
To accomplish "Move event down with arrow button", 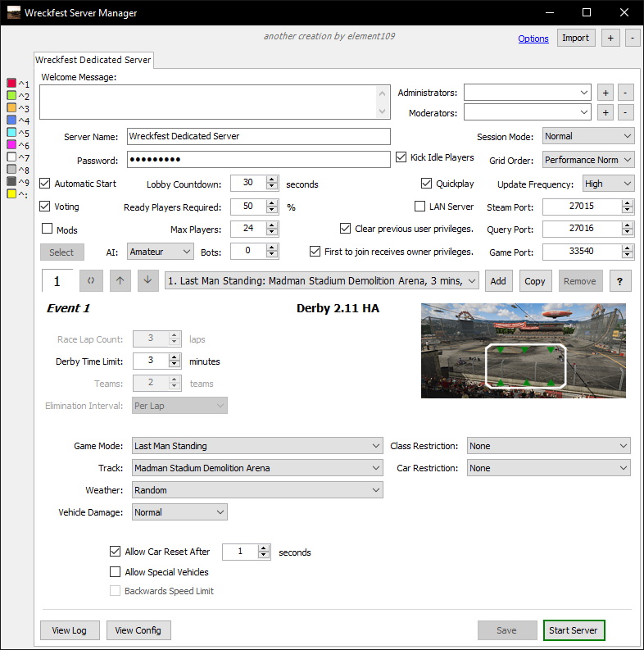I will [x=148, y=280].
